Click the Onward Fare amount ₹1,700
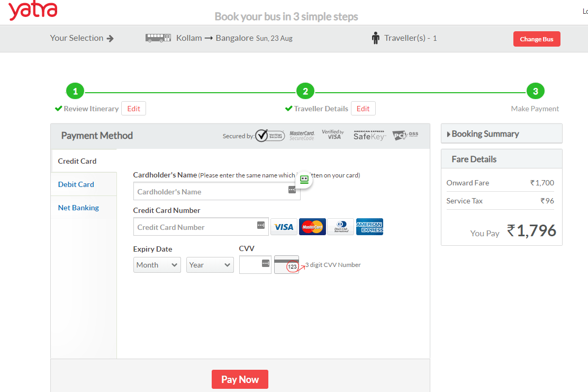Viewport: 588px width, 392px height. click(542, 183)
